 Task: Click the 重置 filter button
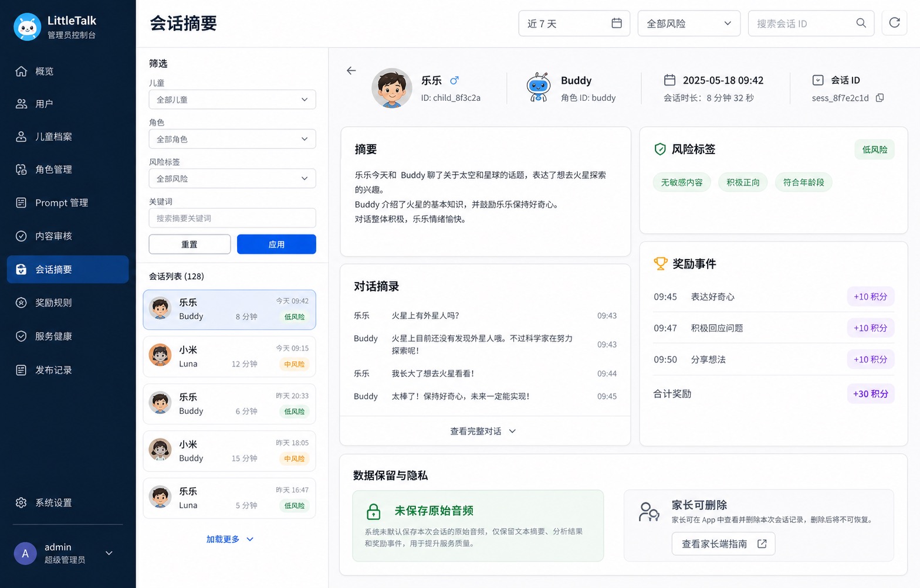(x=190, y=244)
